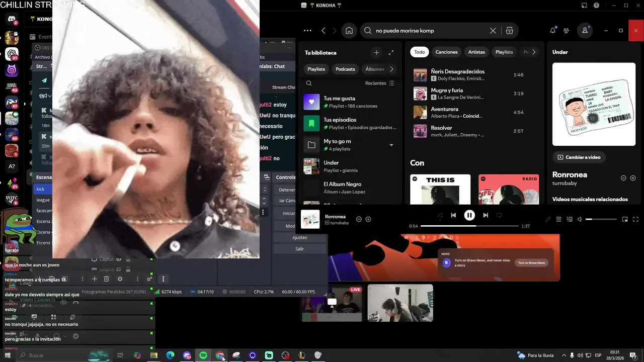The height and width of the screenshot is (362, 644).
Task: Open Spotify three-dot main menu
Action: point(307,31)
